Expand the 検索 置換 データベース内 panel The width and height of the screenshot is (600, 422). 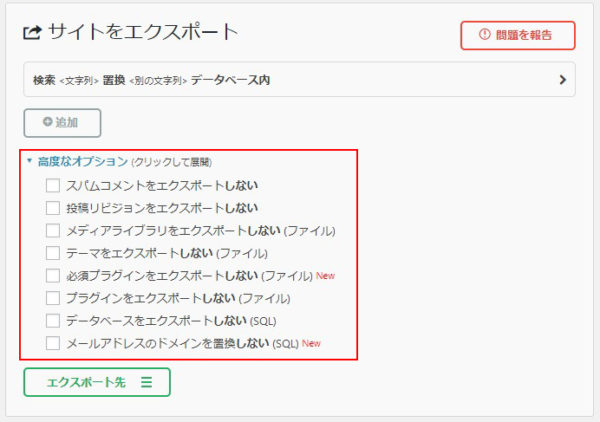299,80
